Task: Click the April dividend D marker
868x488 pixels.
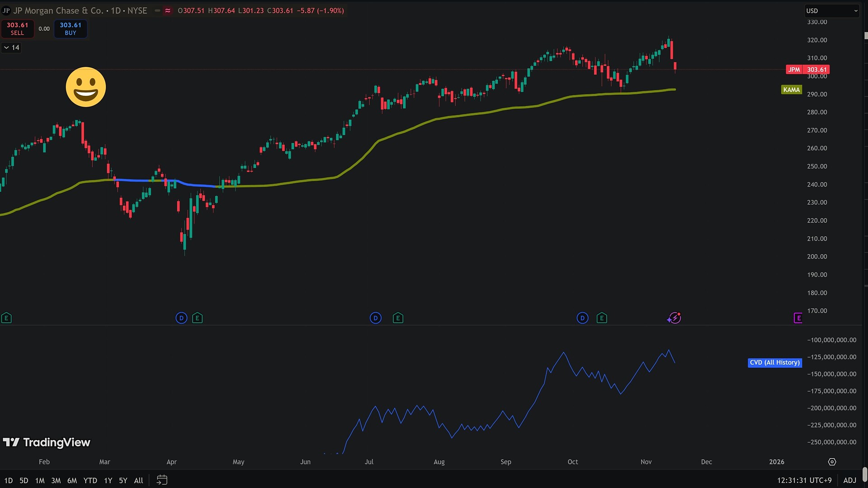Action: coord(181,318)
